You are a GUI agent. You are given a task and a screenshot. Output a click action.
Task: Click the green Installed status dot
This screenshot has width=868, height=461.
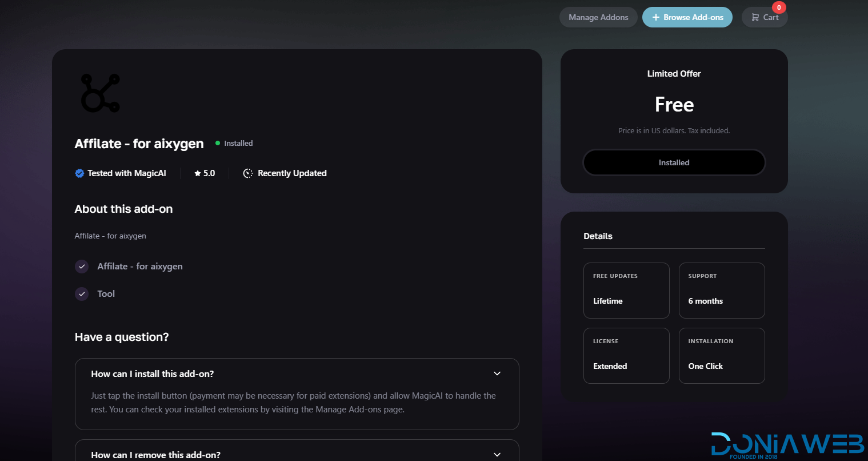(x=218, y=143)
